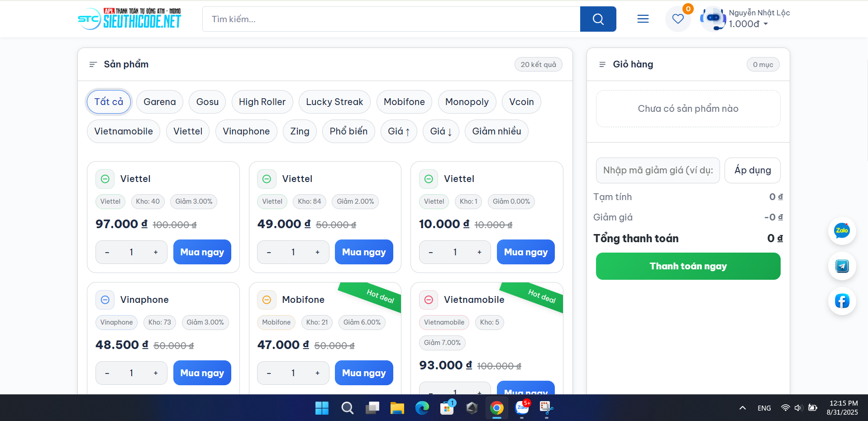
Task: Click the Giỏ hàng lines icon
Action: [x=602, y=64]
